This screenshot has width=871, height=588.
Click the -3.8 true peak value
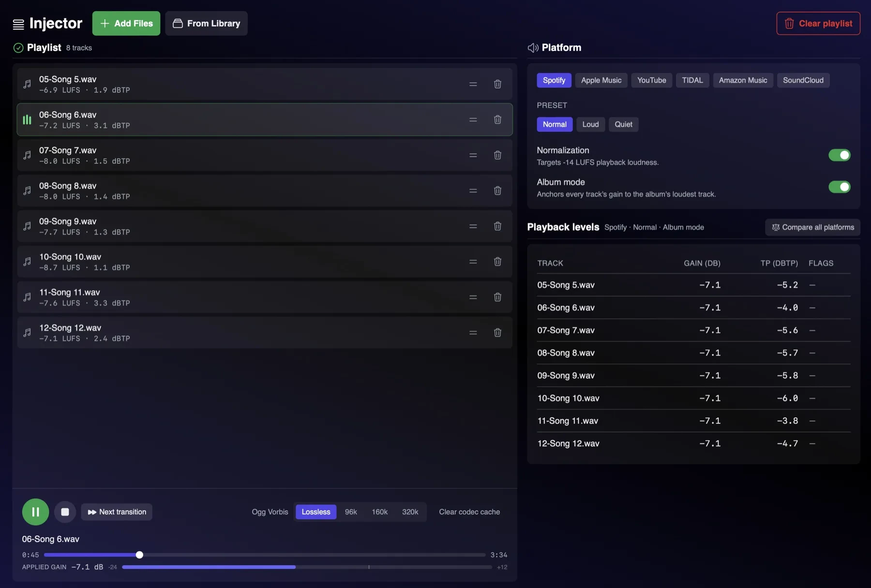pos(787,421)
